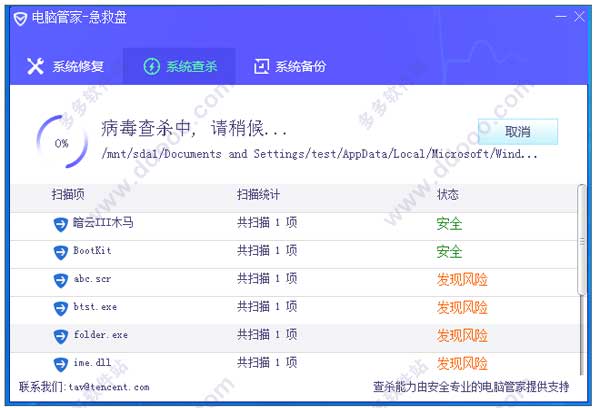The height and width of the screenshot is (408, 600).
Task: Click the 病毒查杀中, 请稍候 status heading
Action: pyautogui.click(x=194, y=128)
